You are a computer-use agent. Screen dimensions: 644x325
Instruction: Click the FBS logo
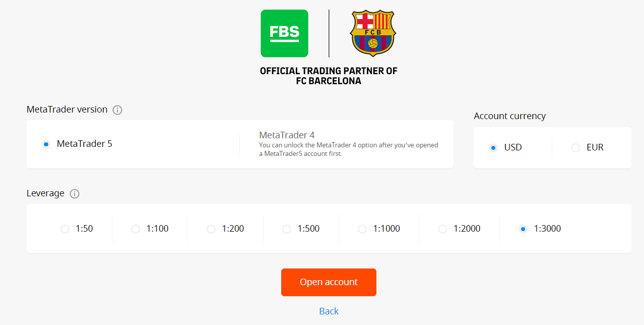284,33
